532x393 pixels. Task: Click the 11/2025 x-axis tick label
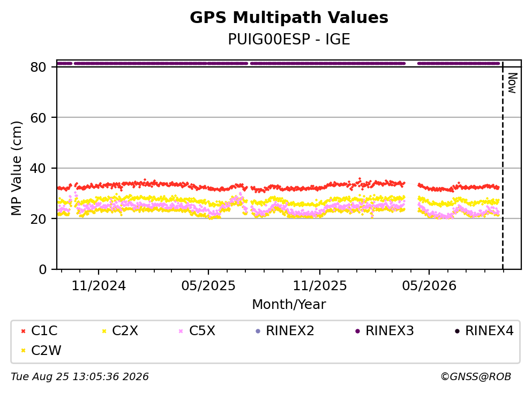[320, 286]
